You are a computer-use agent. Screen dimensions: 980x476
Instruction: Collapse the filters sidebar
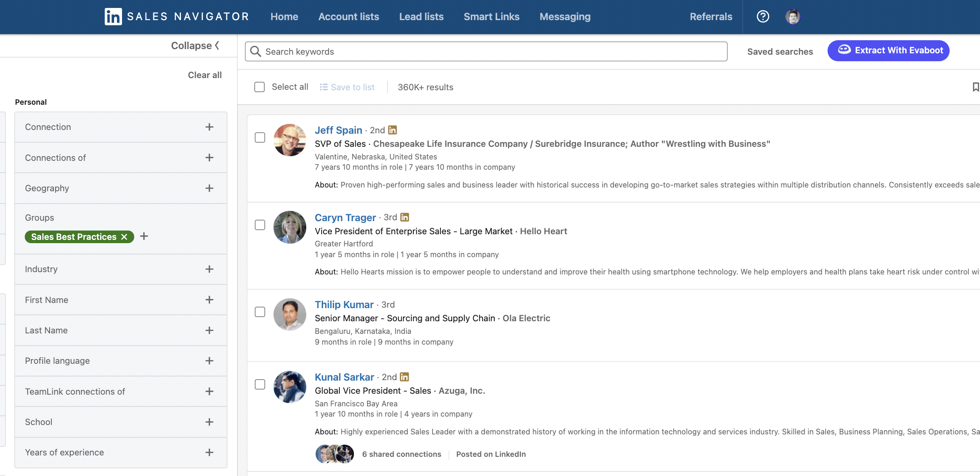pos(195,46)
